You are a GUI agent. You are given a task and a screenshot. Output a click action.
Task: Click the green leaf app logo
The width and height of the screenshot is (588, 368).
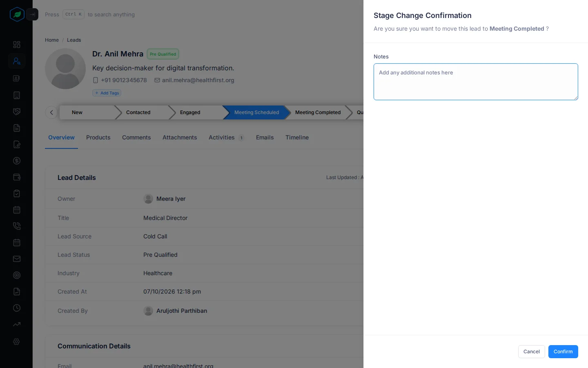(x=17, y=14)
